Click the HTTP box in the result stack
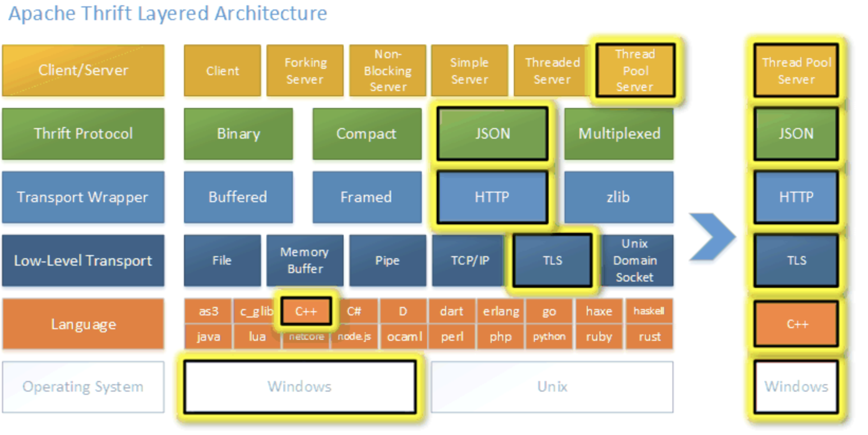The height and width of the screenshot is (435, 868). (796, 197)
